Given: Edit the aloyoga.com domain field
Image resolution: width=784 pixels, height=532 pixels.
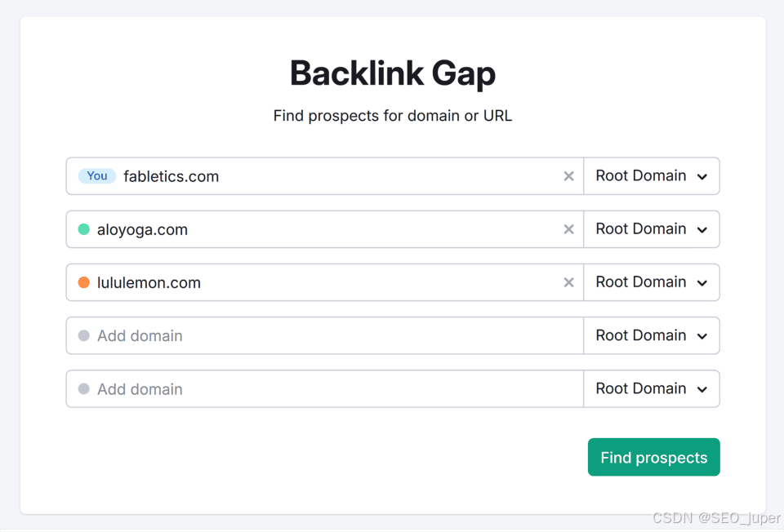Looking at the screenshot, I should point(325,229).
